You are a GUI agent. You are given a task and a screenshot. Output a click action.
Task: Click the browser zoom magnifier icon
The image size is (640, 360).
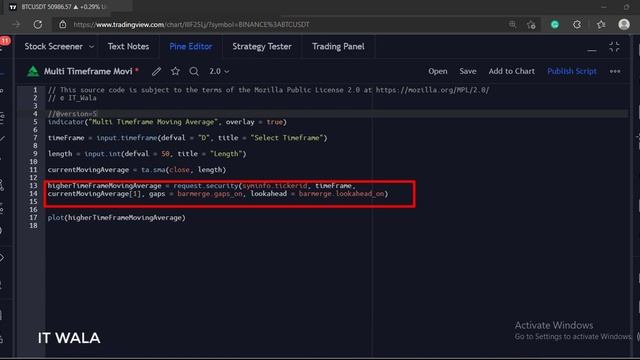[x=512, y=24]
